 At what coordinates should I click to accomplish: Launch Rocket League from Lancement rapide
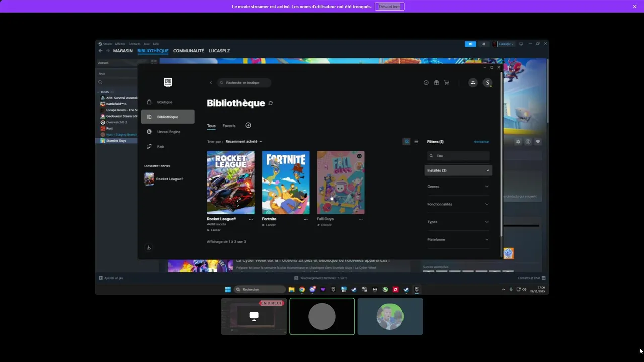(x=165, y=179)
